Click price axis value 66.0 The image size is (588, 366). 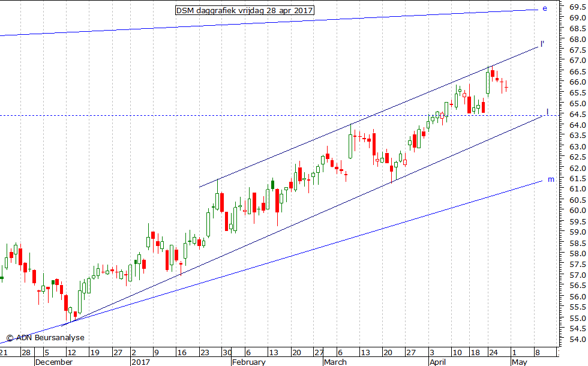point(578,82)
